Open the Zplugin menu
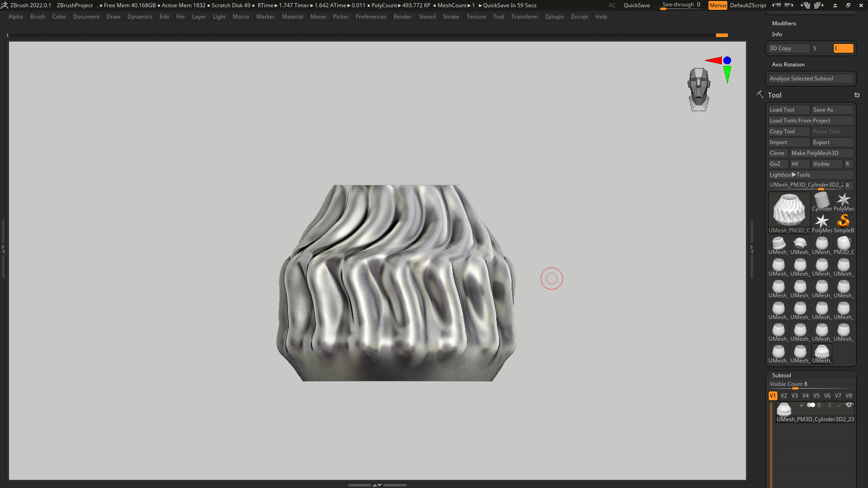Viewport: 868px width, 488px height. tap(554, 17)
